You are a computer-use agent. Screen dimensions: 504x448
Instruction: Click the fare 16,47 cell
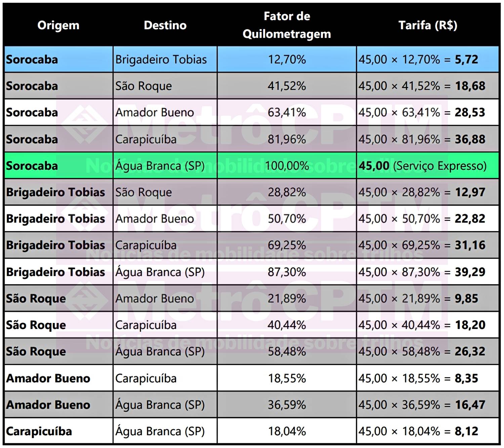[x=428, y=405]
